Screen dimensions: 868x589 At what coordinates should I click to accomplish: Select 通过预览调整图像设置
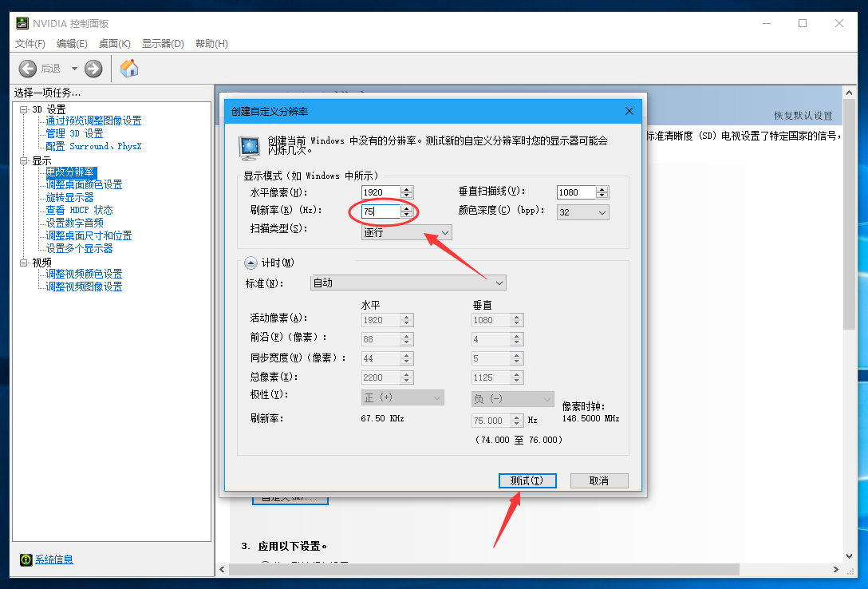coord(93,121)
